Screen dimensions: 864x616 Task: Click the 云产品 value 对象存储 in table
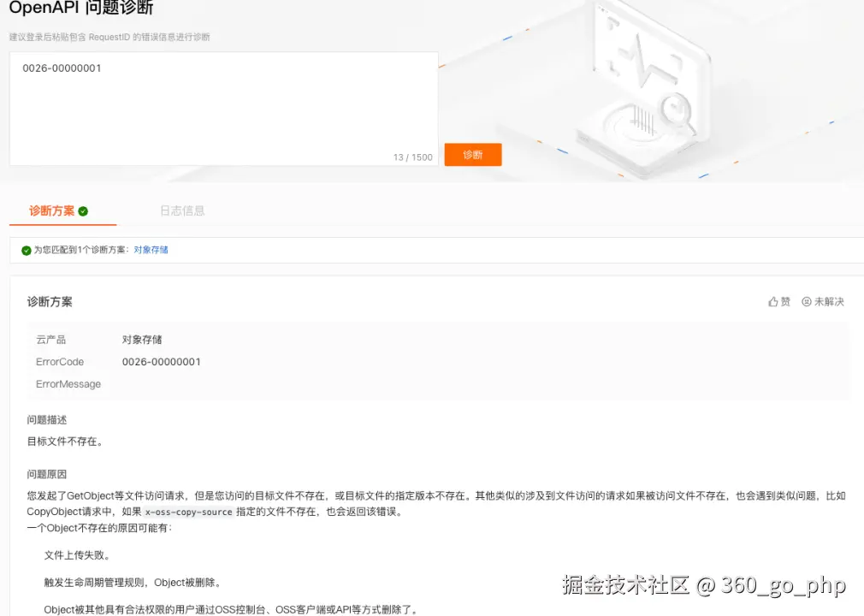(142, 340)
